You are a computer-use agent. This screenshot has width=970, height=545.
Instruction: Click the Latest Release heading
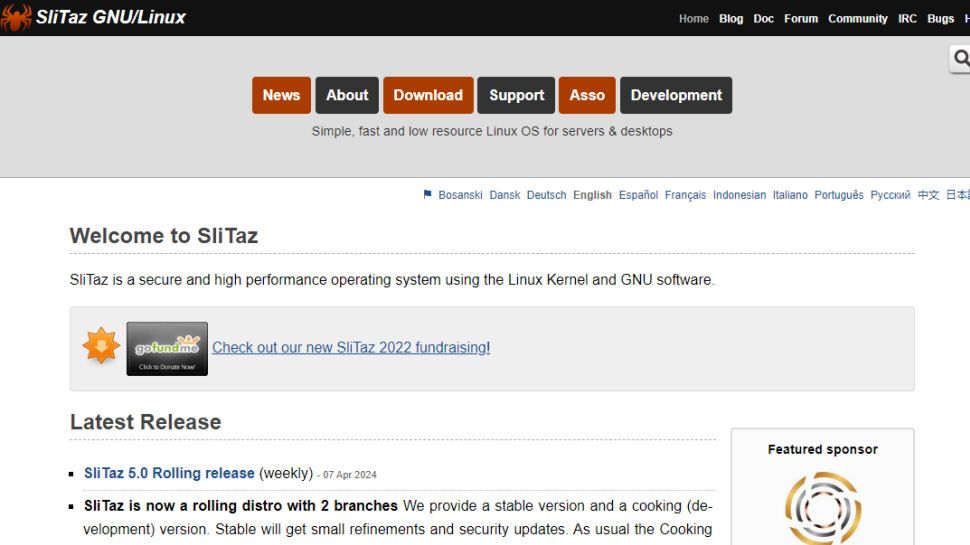point(145,422)
